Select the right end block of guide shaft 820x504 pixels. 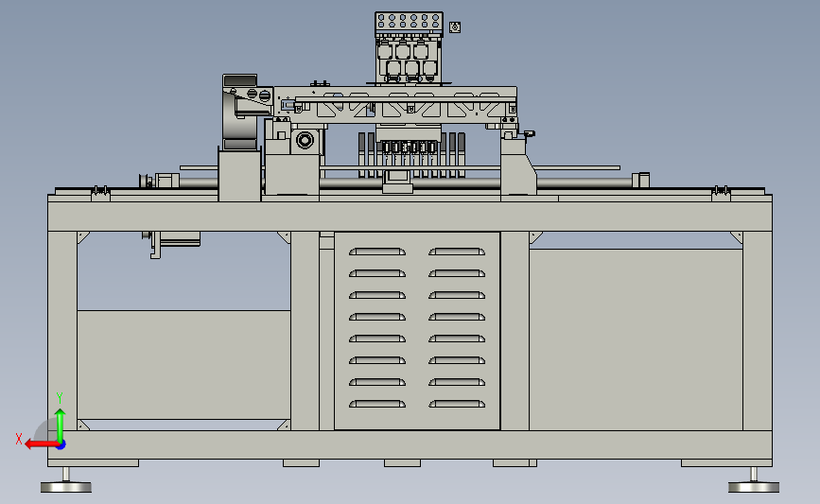click(x=641, y=181)
